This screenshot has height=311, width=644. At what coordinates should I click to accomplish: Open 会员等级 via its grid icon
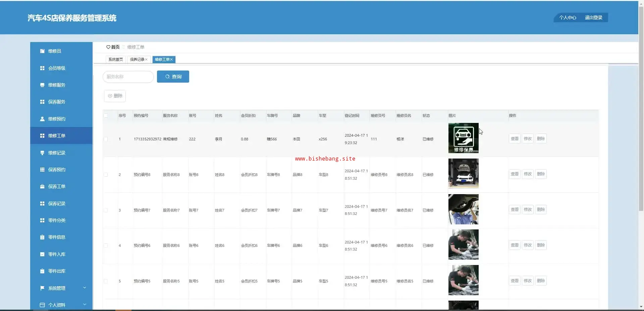click(x=42, y=68)
